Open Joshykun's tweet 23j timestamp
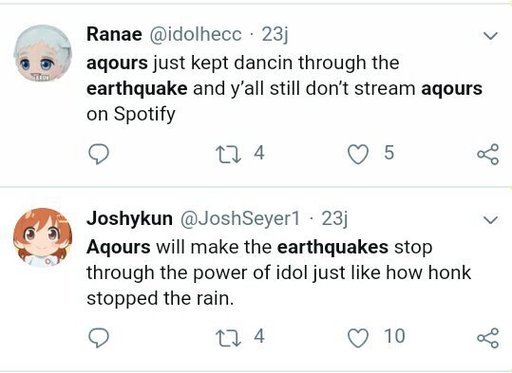The width and height of the screenshot is (512, 373). (335, 219)
